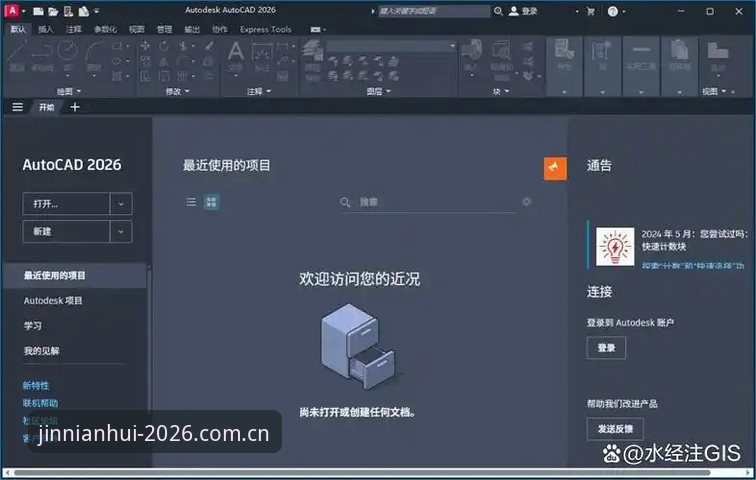Image resolution: width=756 pixels, height=480 pixels.
Task: Select the Circle tool in the ribbon
Action: coord(68,55)
